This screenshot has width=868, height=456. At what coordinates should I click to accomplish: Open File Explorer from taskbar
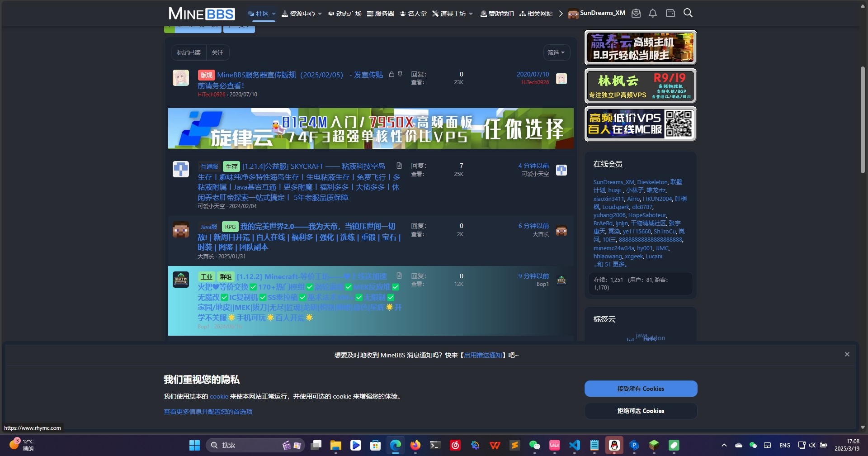[x=335, y=445]
